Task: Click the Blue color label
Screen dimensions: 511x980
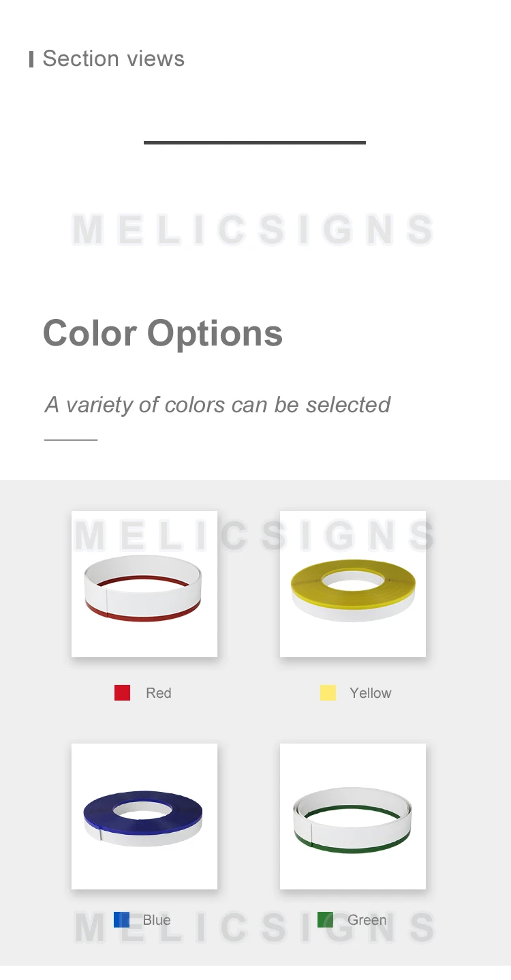Action: (157, 920)
